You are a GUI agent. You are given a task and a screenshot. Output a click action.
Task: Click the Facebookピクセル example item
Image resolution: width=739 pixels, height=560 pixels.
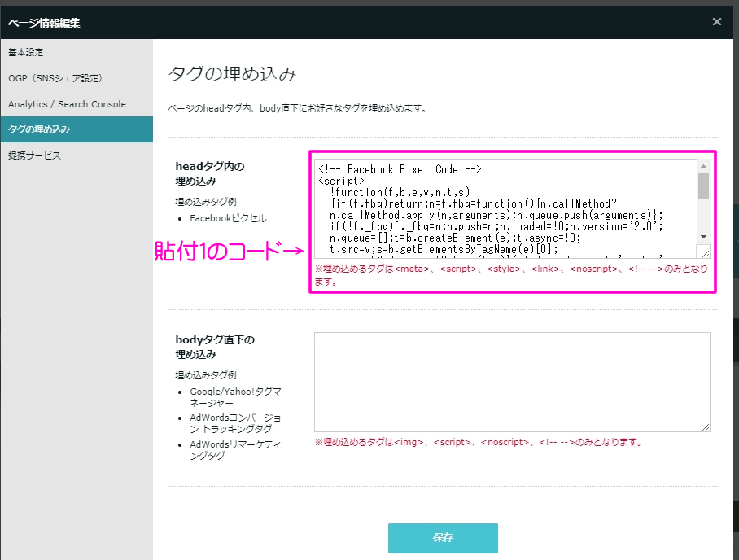227,218
